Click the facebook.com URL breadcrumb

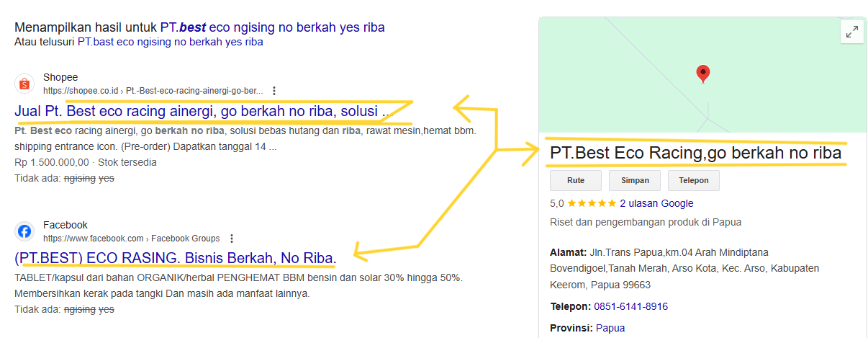pyautogui.click(x=131, y=239)
